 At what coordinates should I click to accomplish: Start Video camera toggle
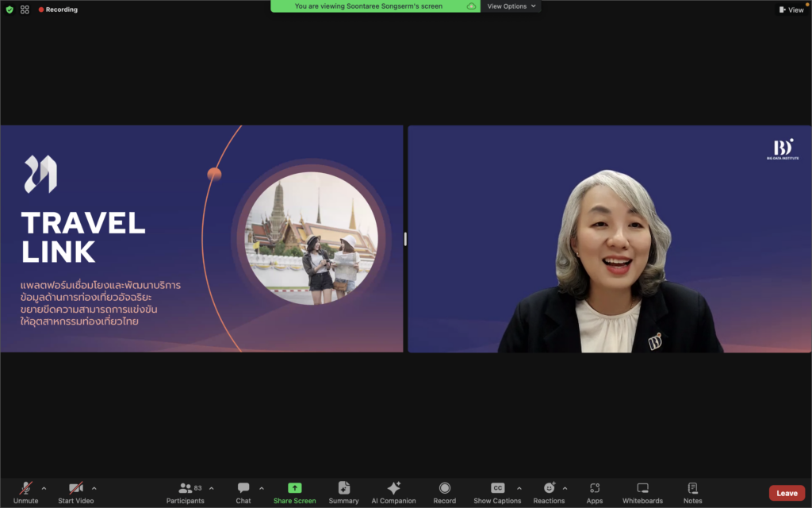pyautogui.click(x=76, y=488)
